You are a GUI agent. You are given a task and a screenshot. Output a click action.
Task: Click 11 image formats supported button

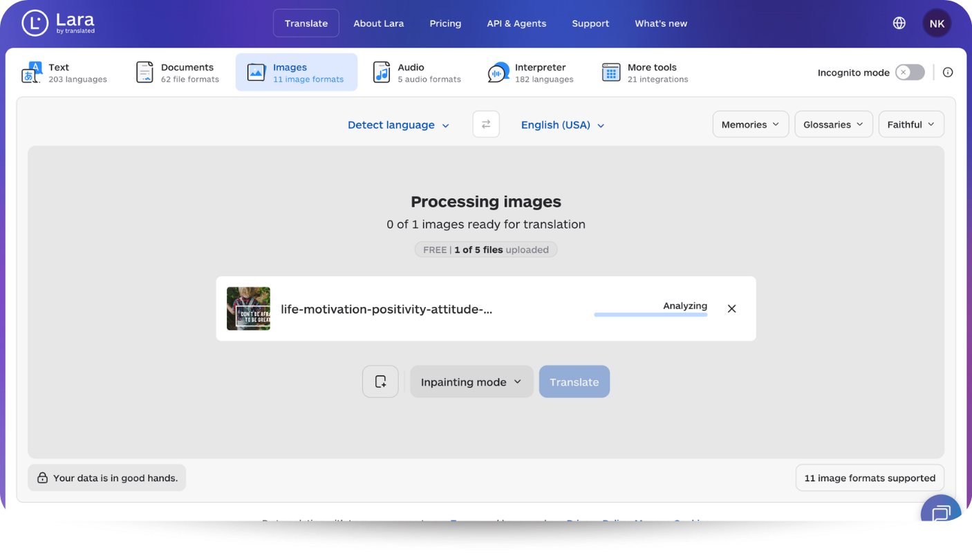(x=870, y=478)
